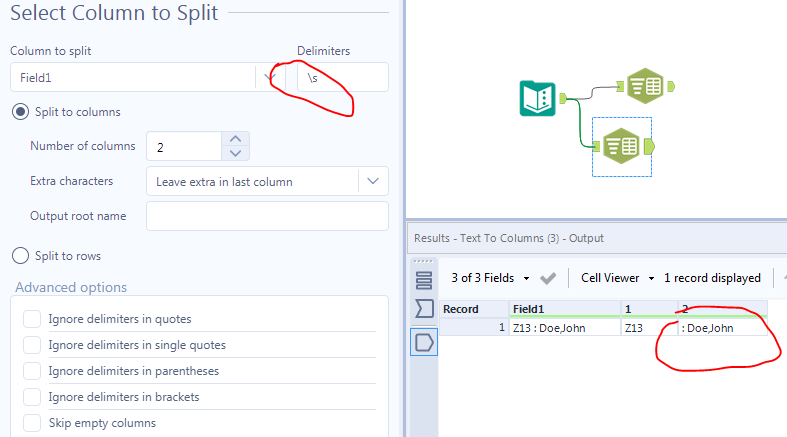Viewport: 787px width, 437px height.
Task: Click the checkmark apply icon in results
Action: (x=548, y=278)
